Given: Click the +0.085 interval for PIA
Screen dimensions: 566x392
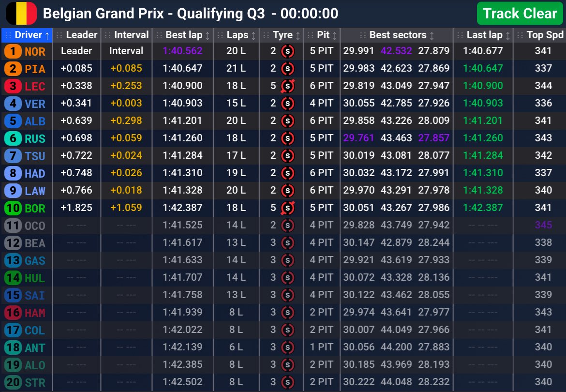Looking at the screenshot, I should pos(126,68).
